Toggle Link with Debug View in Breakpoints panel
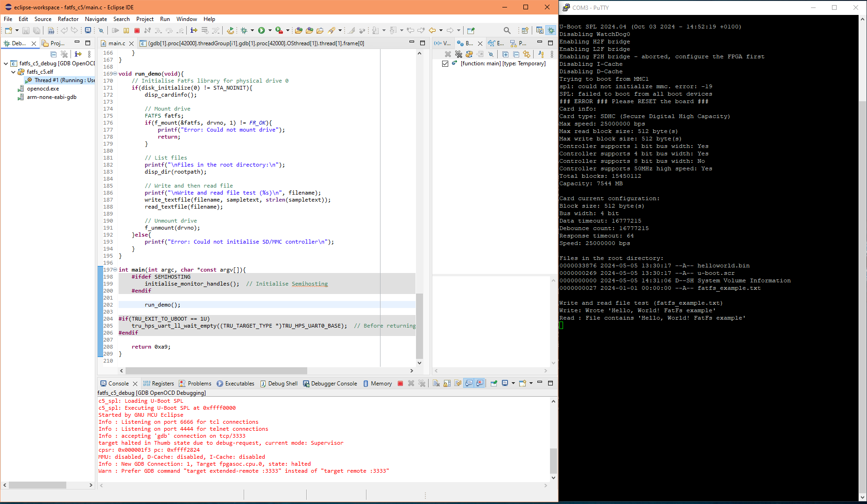867x504 pixels. 526,54
